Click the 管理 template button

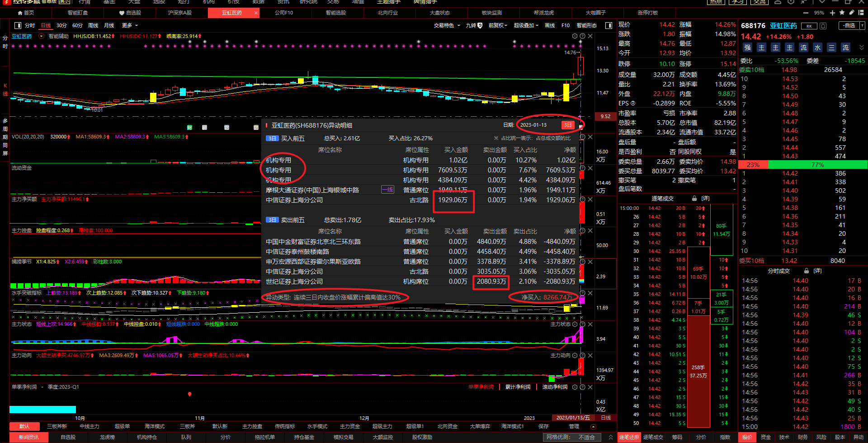coord(574,426)
